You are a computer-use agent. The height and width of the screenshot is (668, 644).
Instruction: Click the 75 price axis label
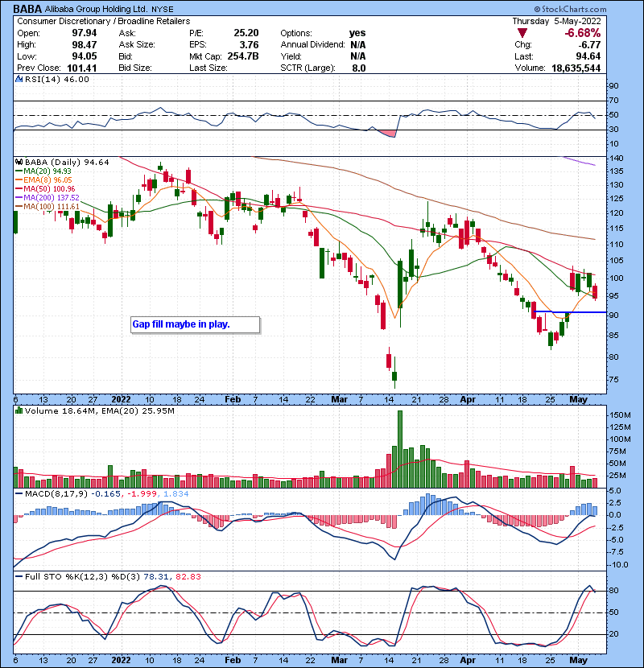click(x=613, y=380)
